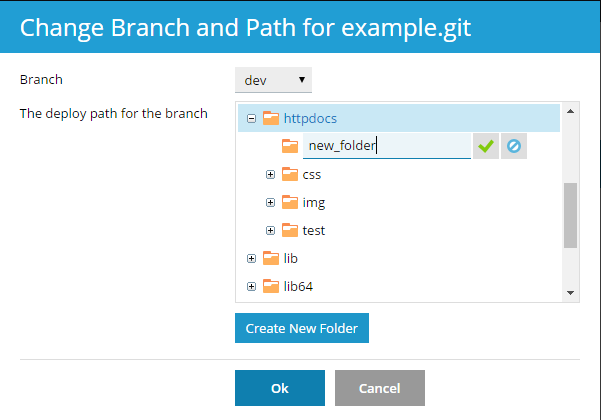601x420 pixels.
Task: Click the Create New Folder button
Action: (302, 328)
